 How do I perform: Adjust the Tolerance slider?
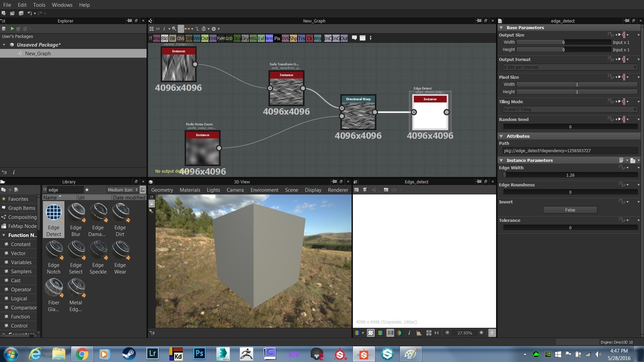pos(570,228)
